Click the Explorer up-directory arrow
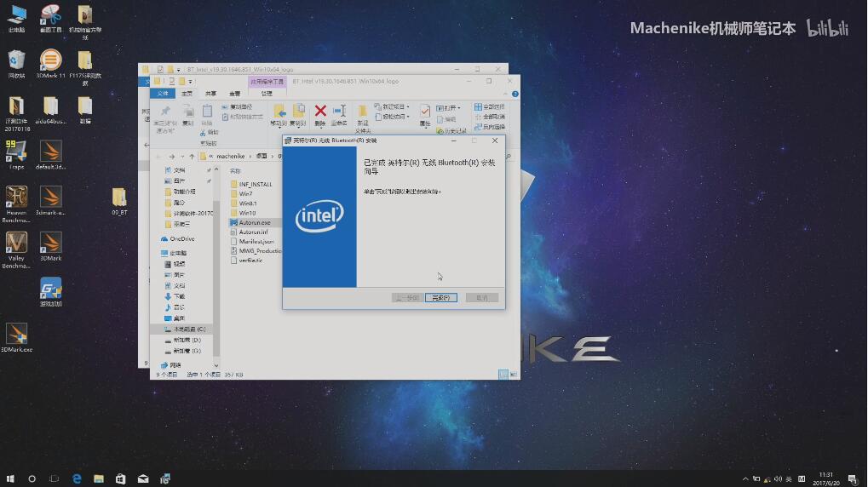Image resolution: width=868 pixels, height=487 pixels. tap(193, 157)
